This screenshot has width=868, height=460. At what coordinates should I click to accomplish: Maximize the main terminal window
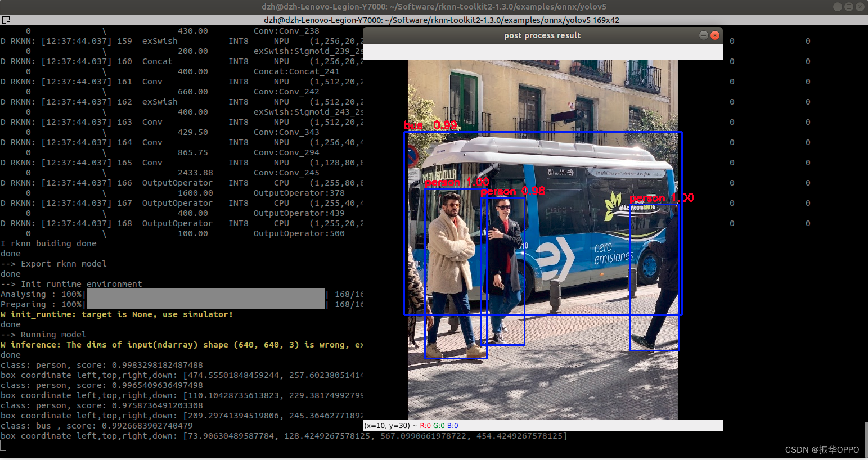click(848, 7)
